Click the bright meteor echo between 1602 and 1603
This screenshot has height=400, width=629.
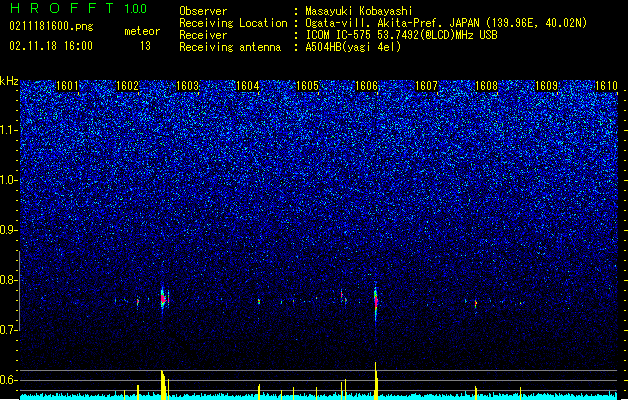(x=163, y=299)
